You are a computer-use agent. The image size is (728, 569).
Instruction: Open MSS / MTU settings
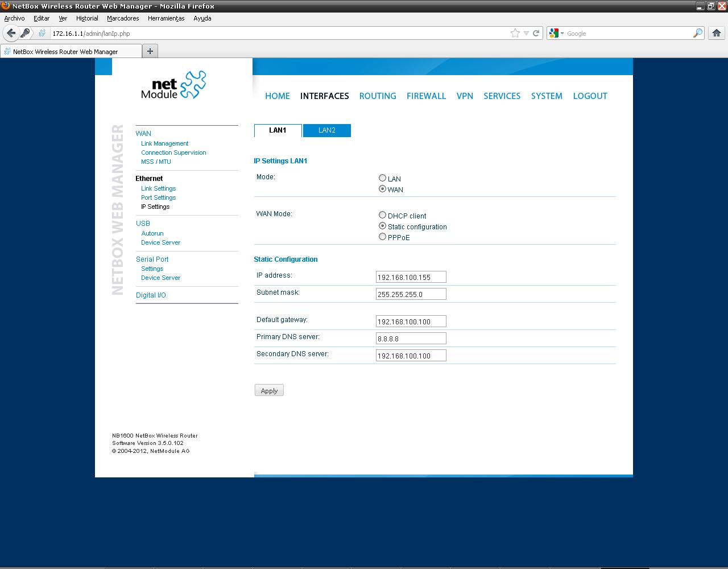coord(156,162)
